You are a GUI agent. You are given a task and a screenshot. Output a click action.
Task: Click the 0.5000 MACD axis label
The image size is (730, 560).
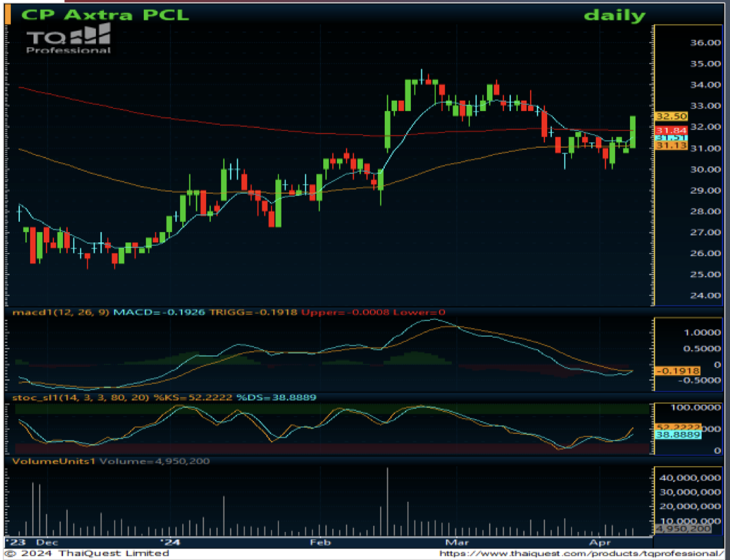pos(702,348)
